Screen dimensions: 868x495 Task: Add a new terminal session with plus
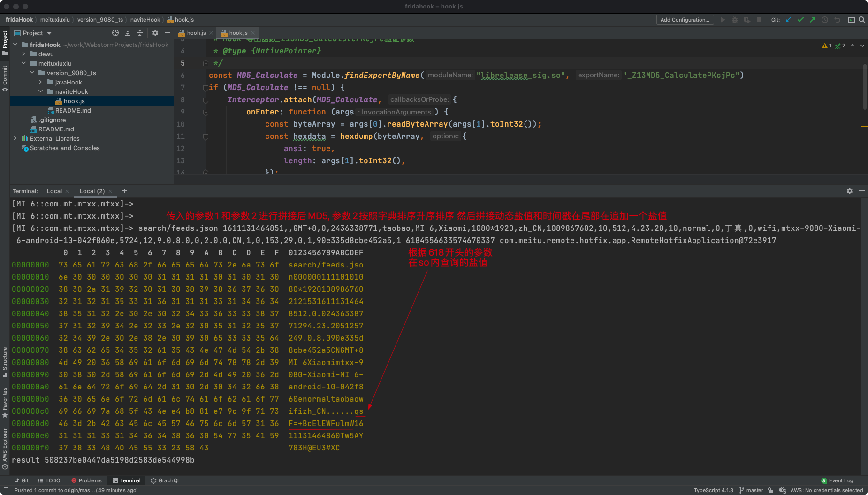pyautogui.click(x=124, y=191)
